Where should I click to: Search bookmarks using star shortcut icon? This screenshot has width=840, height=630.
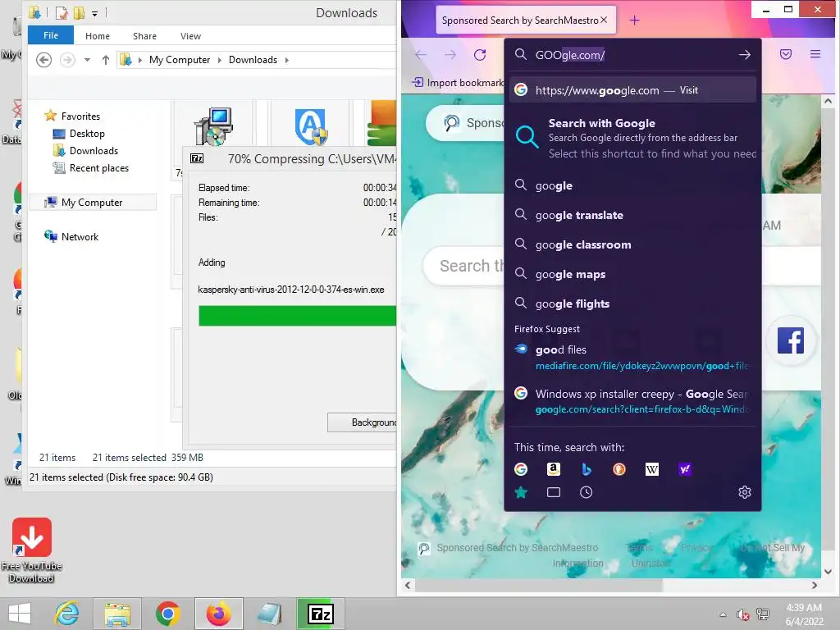tap(521, 492)
